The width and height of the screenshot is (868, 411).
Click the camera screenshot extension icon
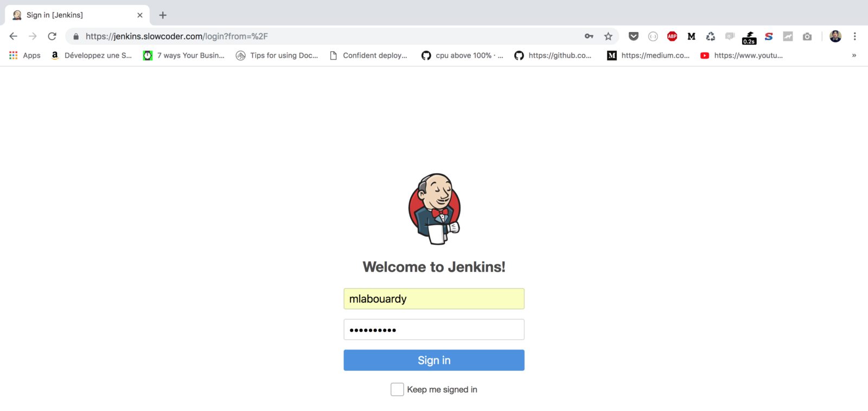[807, 36]
